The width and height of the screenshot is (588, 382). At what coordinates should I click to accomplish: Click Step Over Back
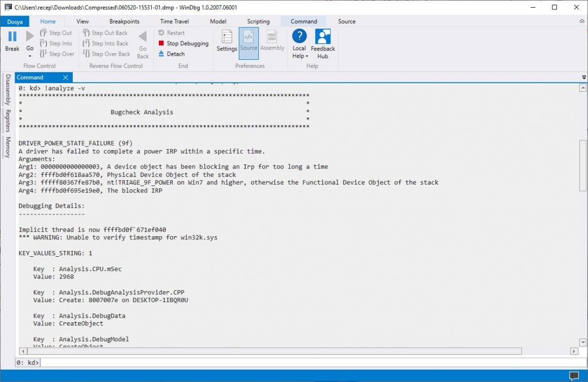(106, 54)
